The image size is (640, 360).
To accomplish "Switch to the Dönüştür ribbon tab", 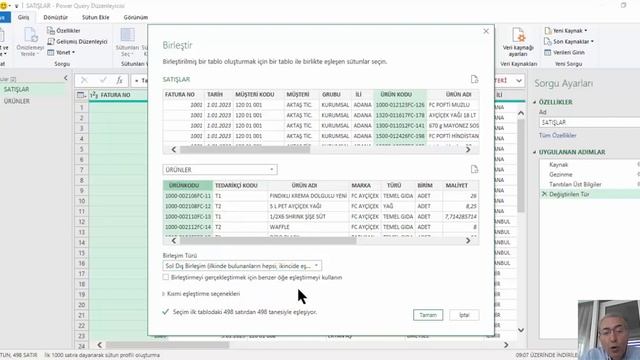I will 56,18.
